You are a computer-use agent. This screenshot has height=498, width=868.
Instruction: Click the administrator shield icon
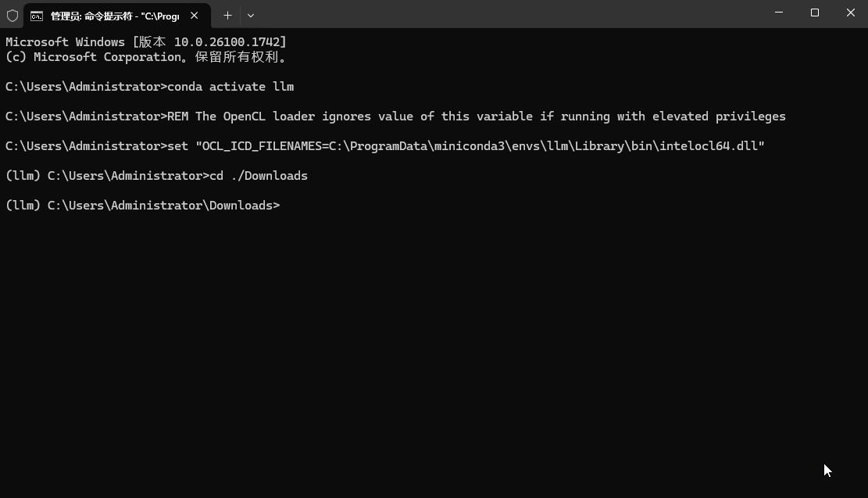click(x=13, y=15)
